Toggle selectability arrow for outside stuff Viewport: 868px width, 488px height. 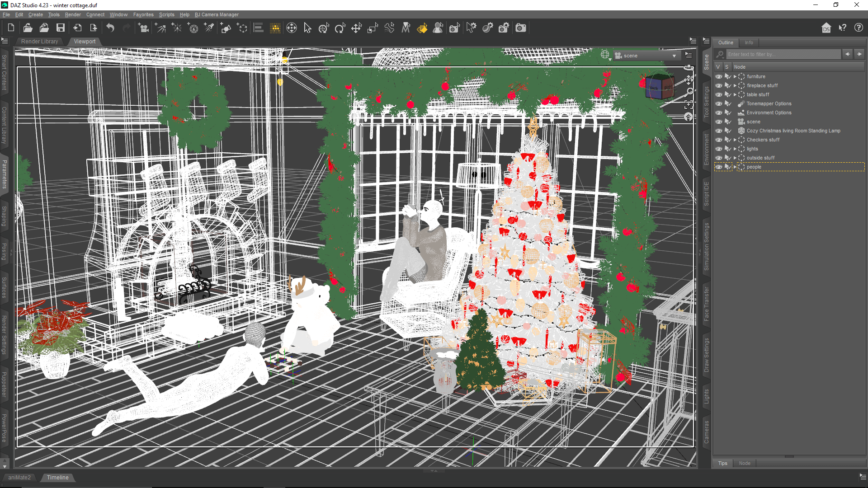click(728, 158)
